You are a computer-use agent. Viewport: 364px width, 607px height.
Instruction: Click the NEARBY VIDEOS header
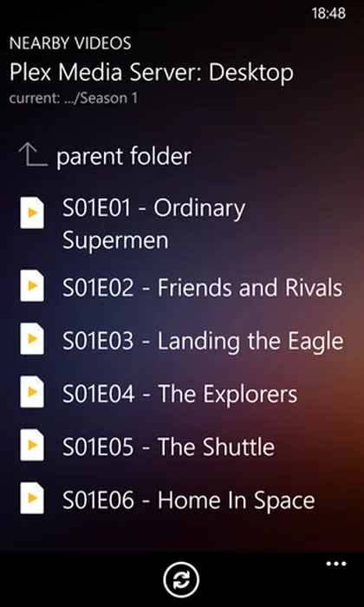point(70,43)
